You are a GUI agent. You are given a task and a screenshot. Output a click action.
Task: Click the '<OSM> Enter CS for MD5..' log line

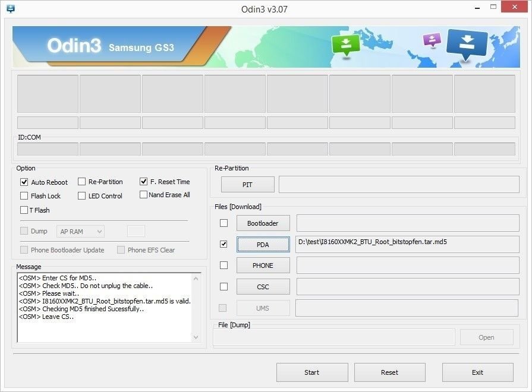[57, 278]
